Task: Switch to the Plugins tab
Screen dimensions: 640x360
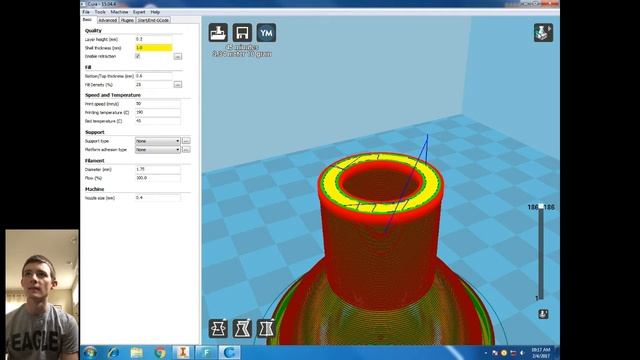Action: (x=127, y=20)
